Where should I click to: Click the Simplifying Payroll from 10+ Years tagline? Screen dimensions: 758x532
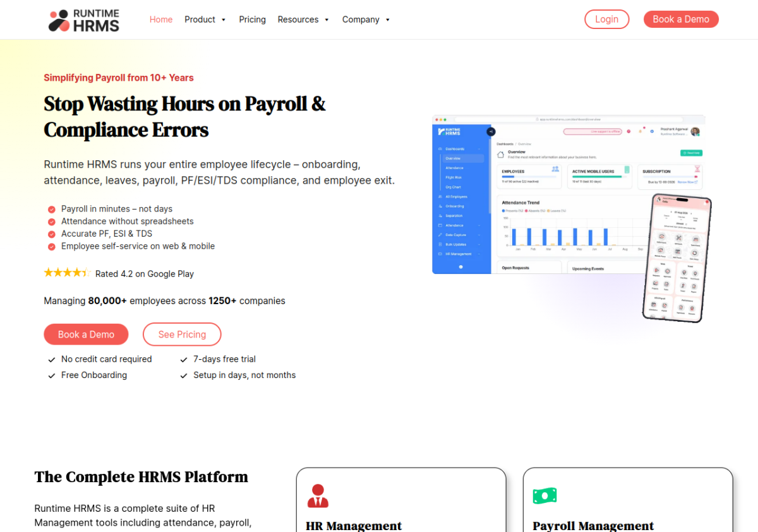(x=119, y=78)
